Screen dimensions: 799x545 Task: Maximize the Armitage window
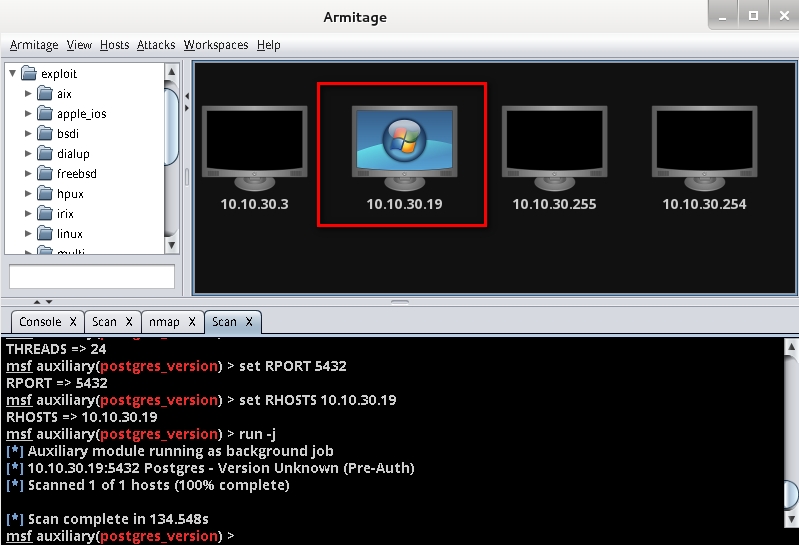click(753, 16)
